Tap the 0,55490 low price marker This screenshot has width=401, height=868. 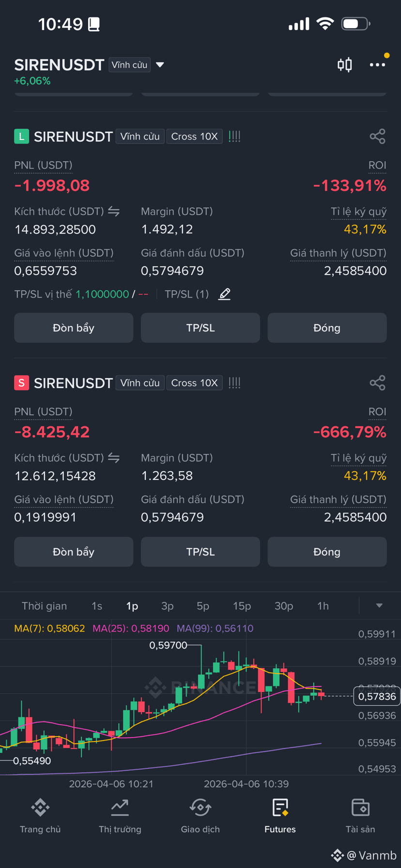[x=32, y=761]
